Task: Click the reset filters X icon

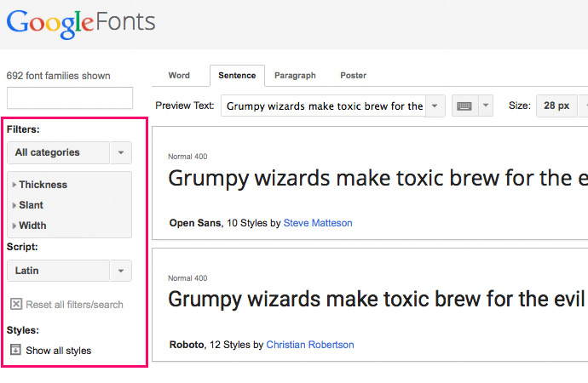Action: (x=16, y=304)
